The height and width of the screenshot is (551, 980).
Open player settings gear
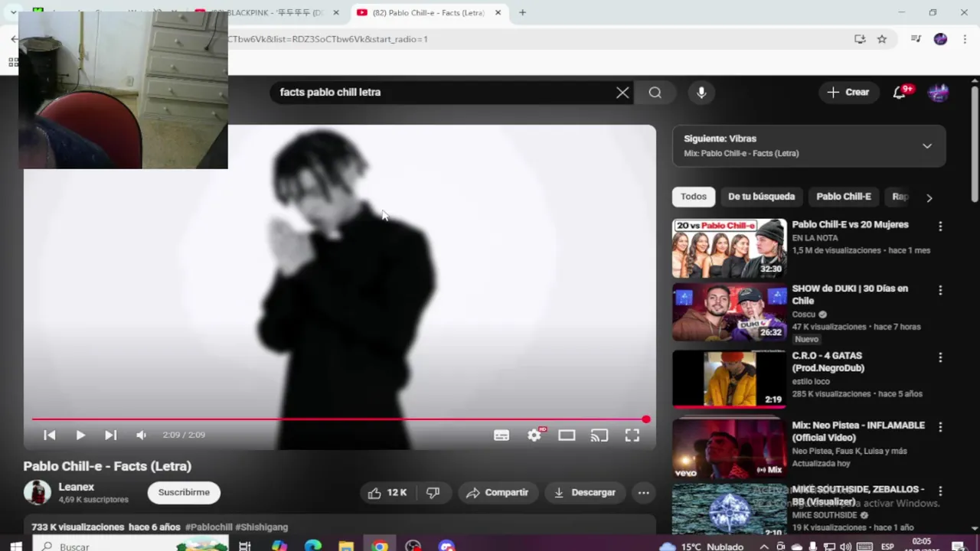coord(534,435)
